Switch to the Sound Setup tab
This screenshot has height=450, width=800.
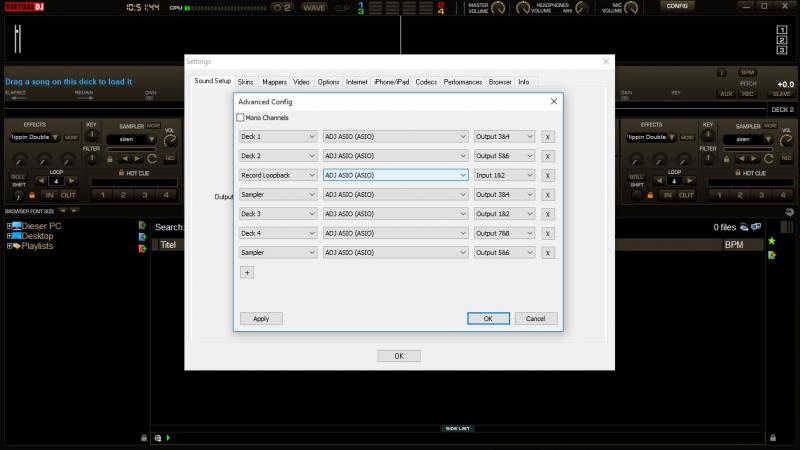tap(212, 81)
